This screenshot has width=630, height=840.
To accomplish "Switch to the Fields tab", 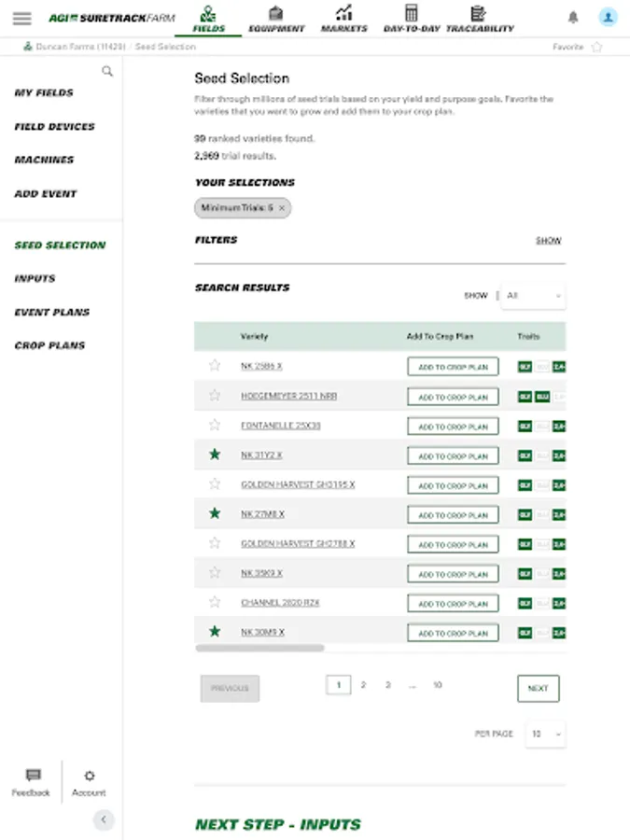I will [208, 20].
